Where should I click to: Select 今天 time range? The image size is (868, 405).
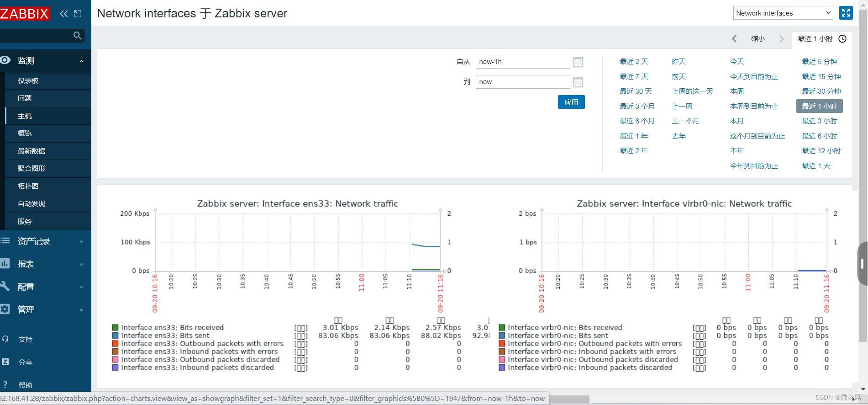[737, 61]
